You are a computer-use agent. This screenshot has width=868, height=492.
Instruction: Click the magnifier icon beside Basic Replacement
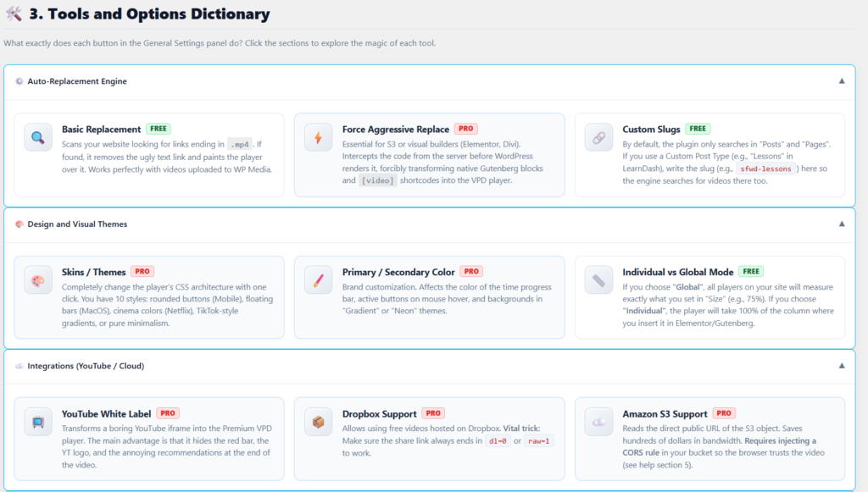[x=38, y=137]
